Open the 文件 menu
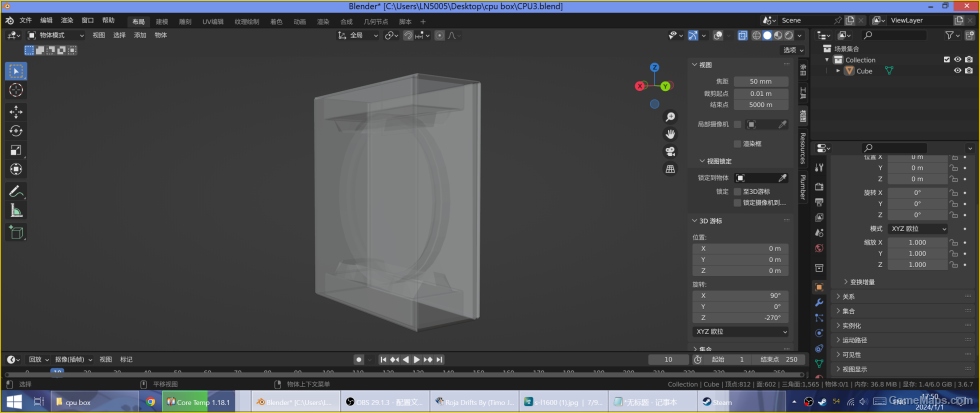This screenshot has width=980, height=413. tap(26, 21)
